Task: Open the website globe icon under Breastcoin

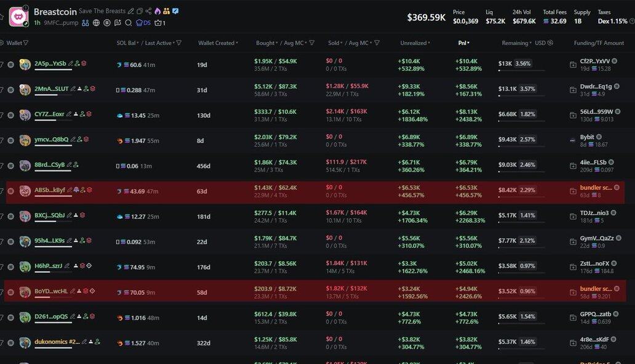Action: [96, 23]
